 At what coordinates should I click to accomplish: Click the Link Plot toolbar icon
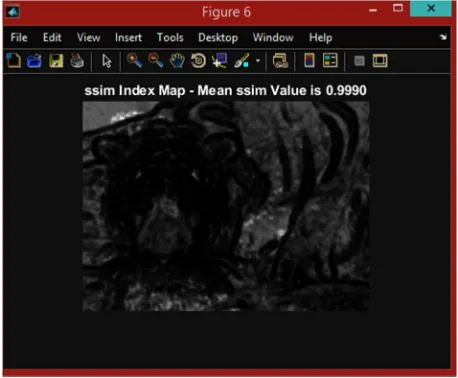point(280,61)
